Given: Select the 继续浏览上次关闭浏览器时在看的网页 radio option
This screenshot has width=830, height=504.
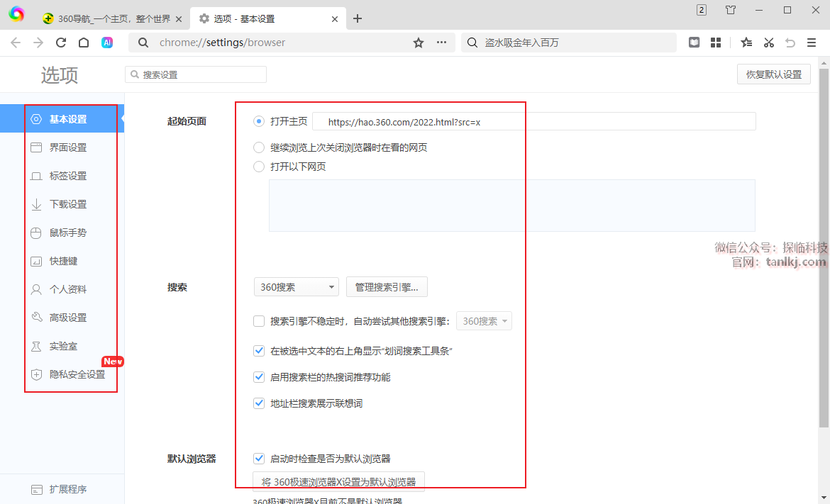Looking at the screenshot, I should (x=259, y=147).
